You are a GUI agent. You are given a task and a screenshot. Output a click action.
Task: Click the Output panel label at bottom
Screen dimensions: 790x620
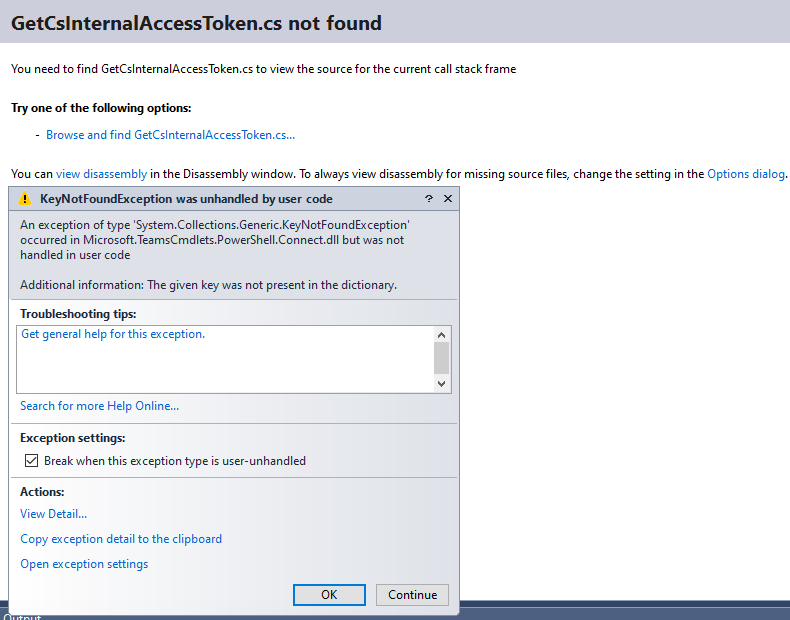[22, 616]
